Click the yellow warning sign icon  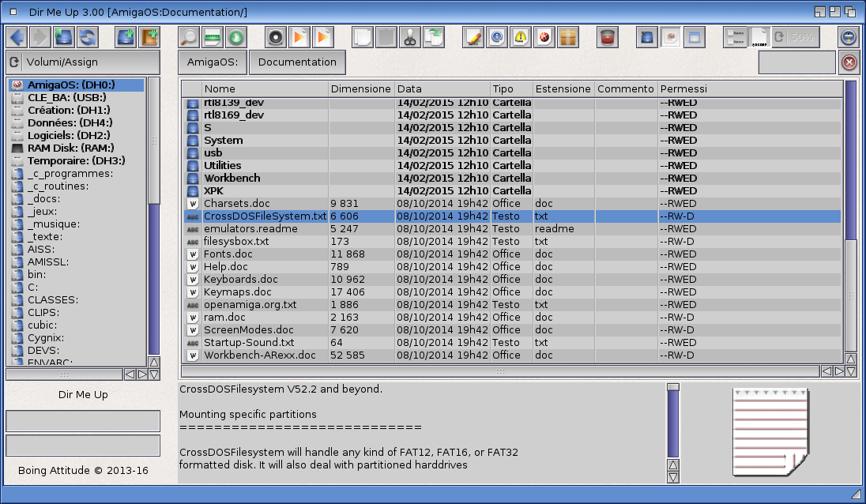pyautogui.click(x=521, y=37)
